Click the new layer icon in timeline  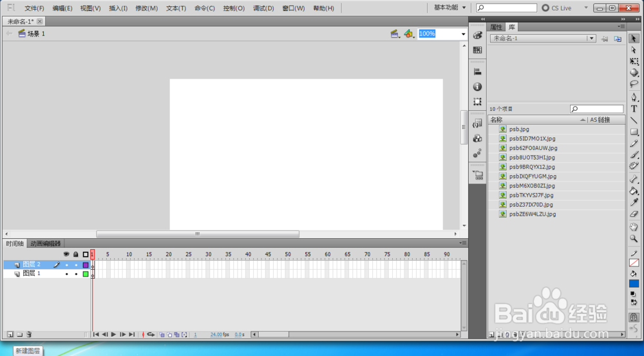tap(10, 335)
